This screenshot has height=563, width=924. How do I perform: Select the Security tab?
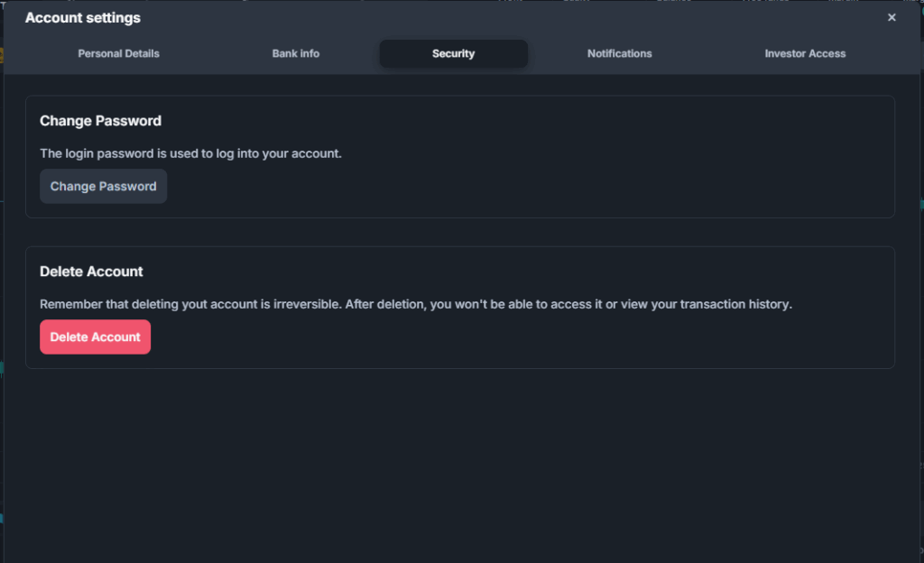(453, 54)
